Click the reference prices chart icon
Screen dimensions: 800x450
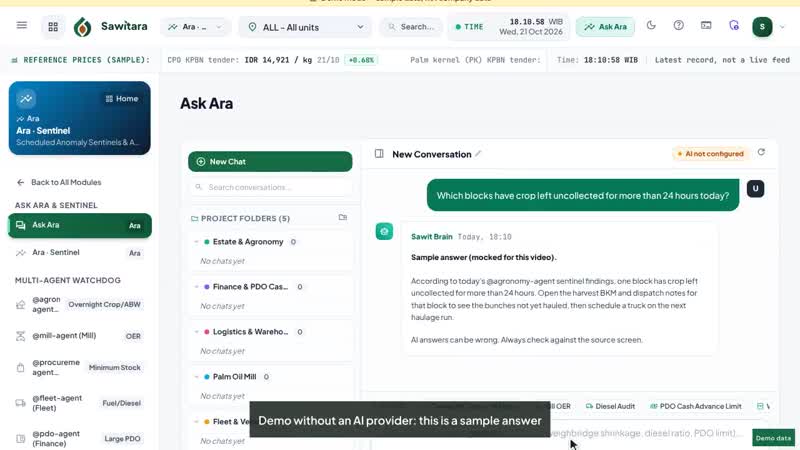14,60
